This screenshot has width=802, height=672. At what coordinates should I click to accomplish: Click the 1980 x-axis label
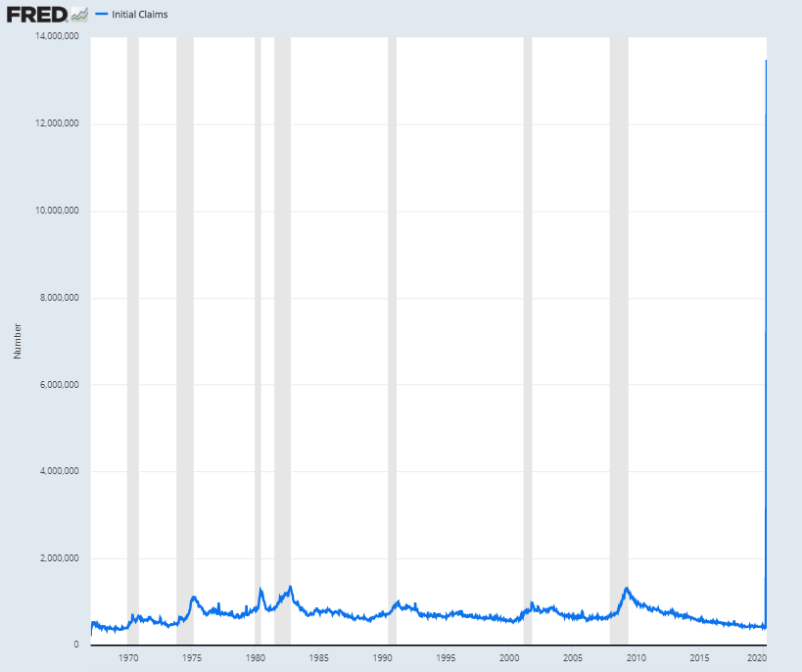(x=256, y=658)
